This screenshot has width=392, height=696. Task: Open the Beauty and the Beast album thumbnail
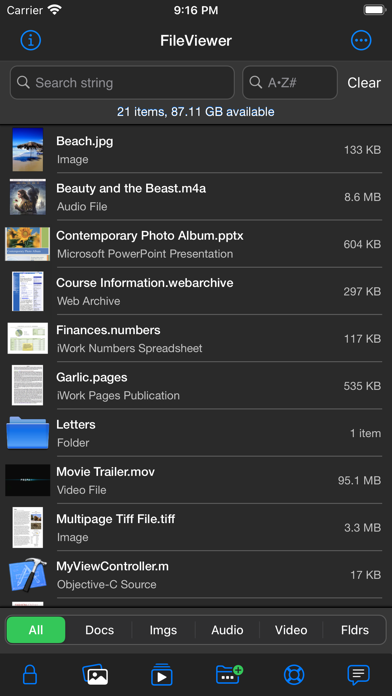28,197
